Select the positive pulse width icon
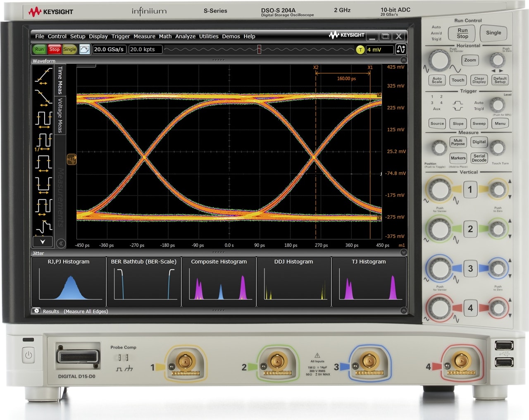 tap(43, 163)
